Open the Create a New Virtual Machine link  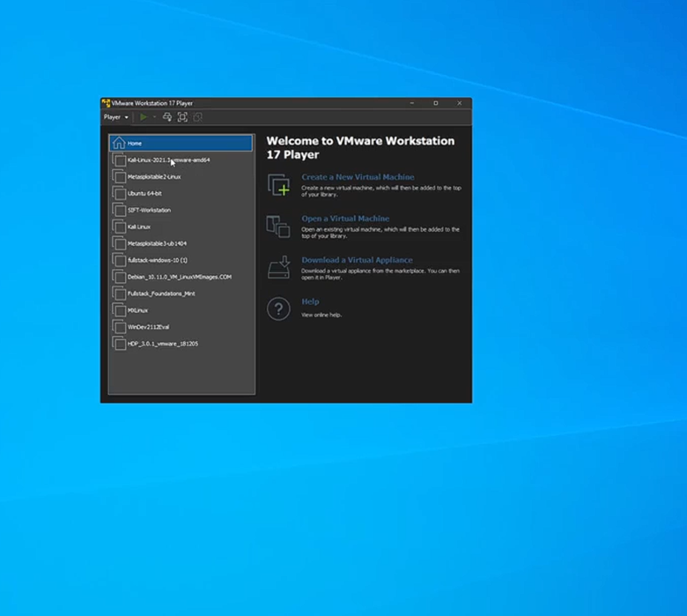(357, 177)
